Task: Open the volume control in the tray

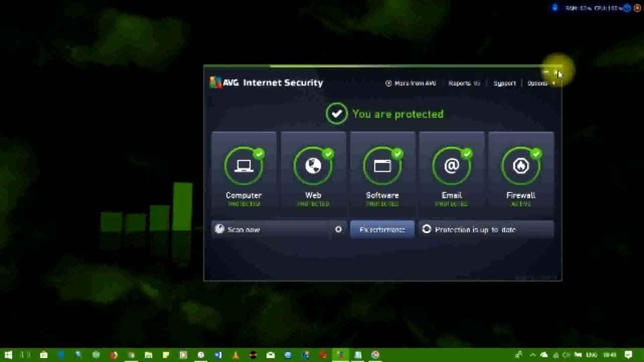Action: point(567,355)
